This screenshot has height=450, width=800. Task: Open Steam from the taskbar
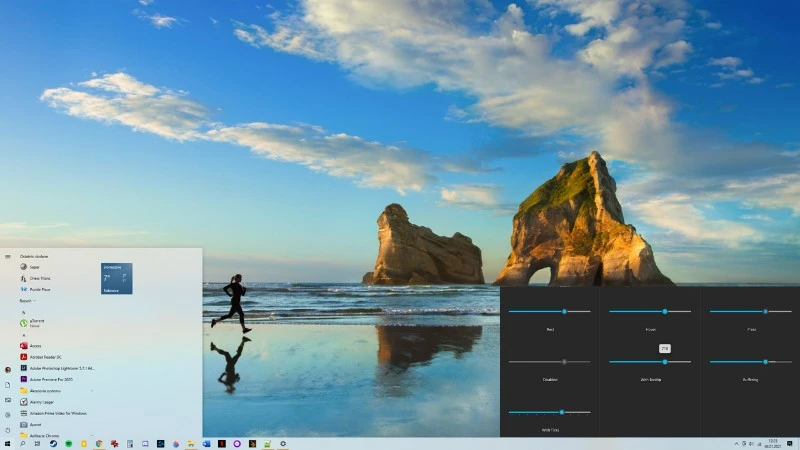tap(53, 444)
